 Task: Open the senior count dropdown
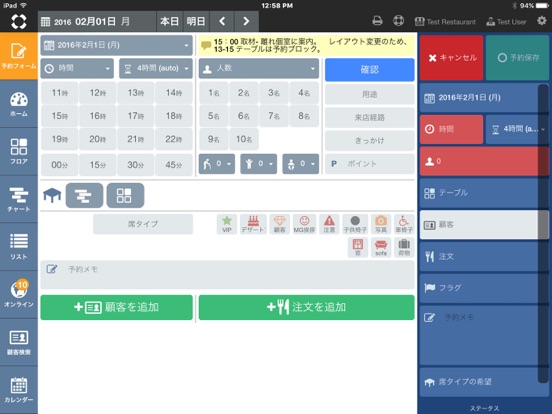point(217,164)
